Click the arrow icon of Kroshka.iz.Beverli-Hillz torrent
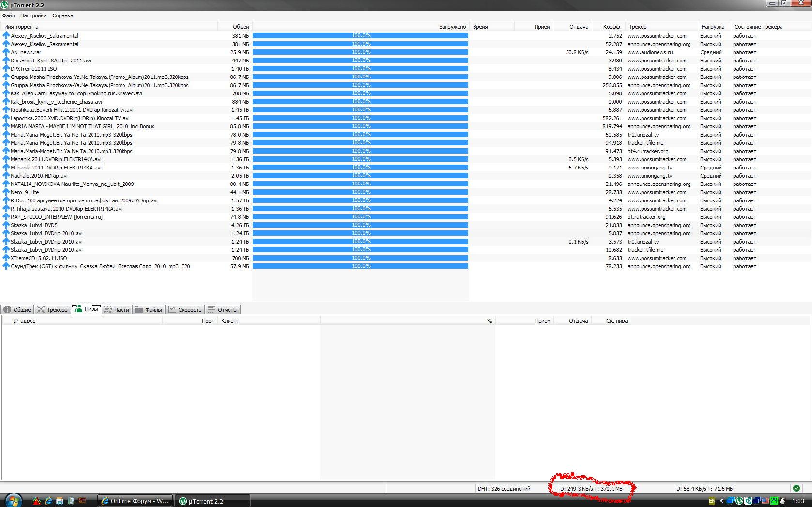This screenshot has width=812, height=507. coord(6,110)
